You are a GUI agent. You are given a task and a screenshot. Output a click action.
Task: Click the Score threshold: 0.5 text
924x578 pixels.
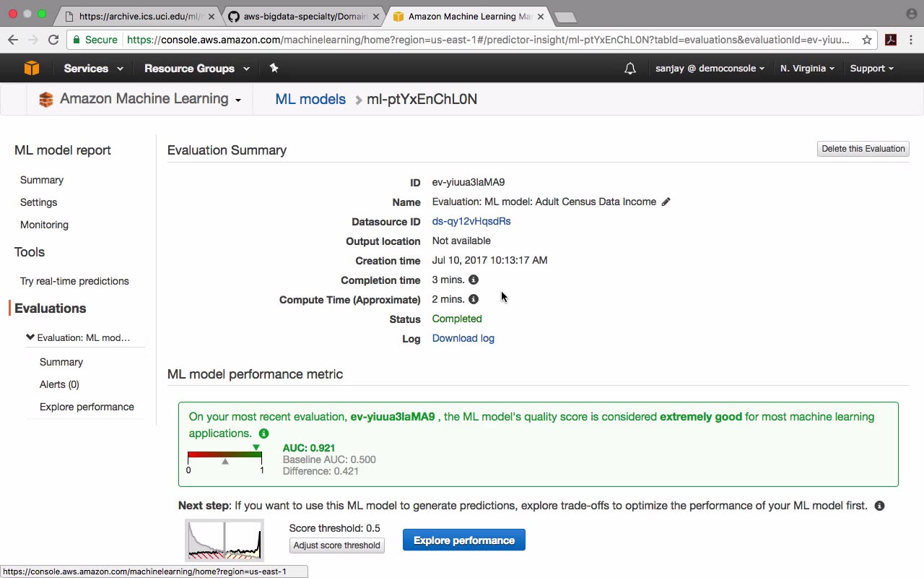click(335, 528)
